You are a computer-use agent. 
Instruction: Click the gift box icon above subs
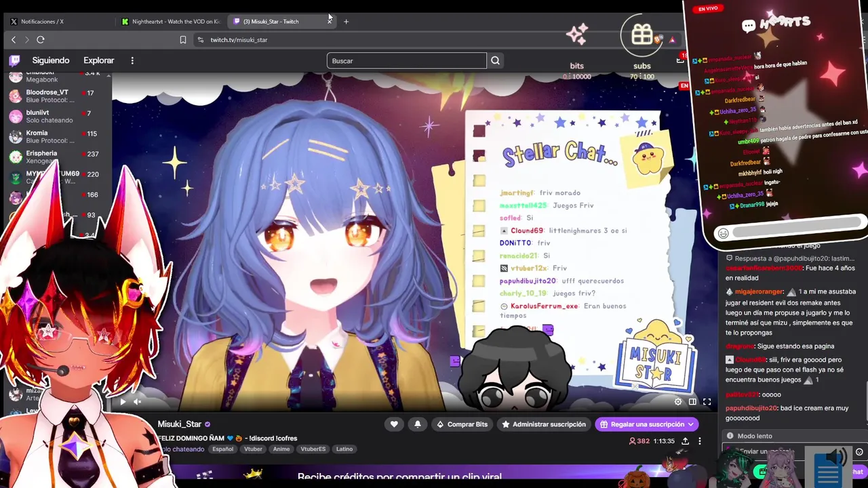[642, 35]
